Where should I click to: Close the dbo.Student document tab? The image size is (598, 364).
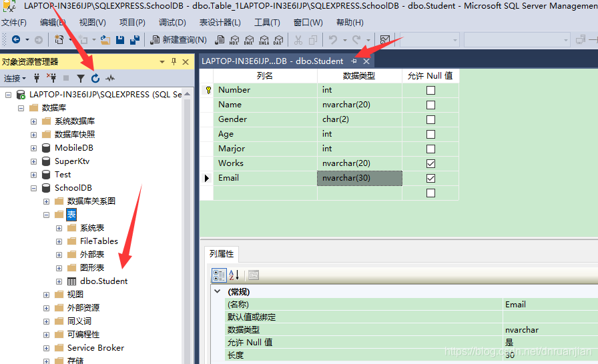pos(366,61)
